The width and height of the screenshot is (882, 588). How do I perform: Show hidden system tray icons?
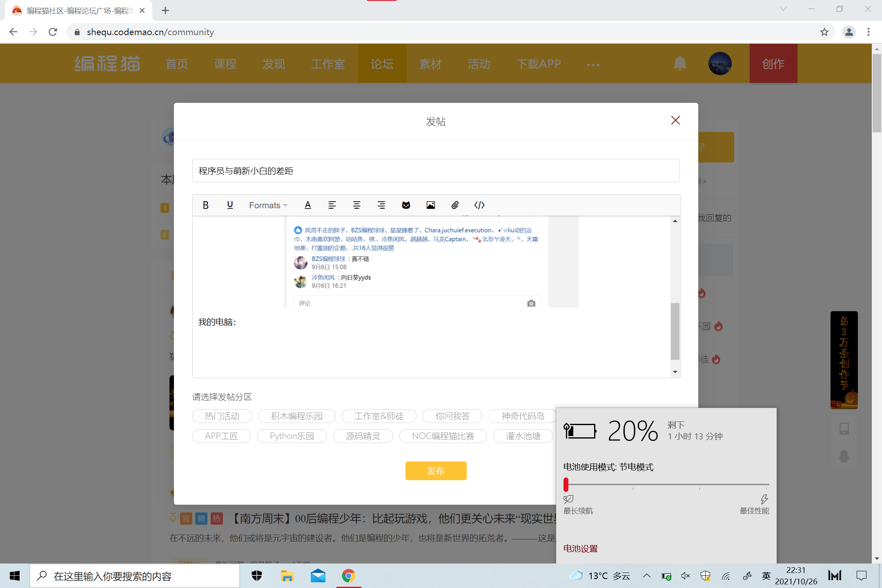point(647,576)
